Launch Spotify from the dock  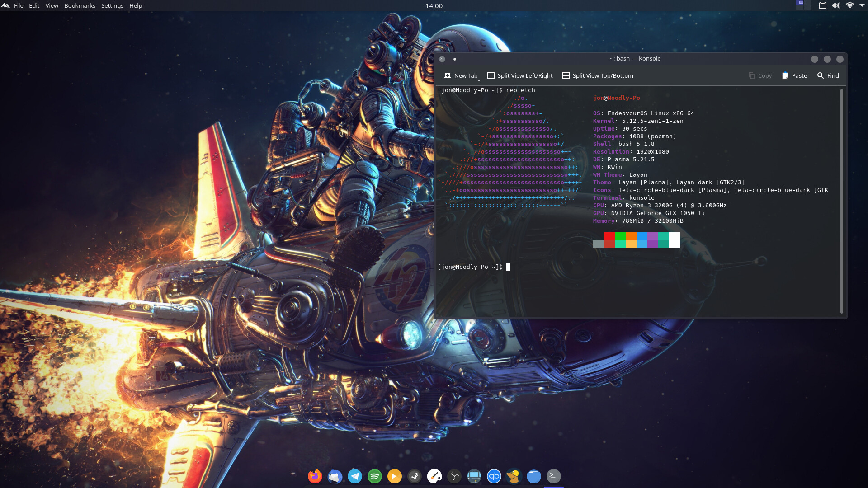[x=375, y=476]
